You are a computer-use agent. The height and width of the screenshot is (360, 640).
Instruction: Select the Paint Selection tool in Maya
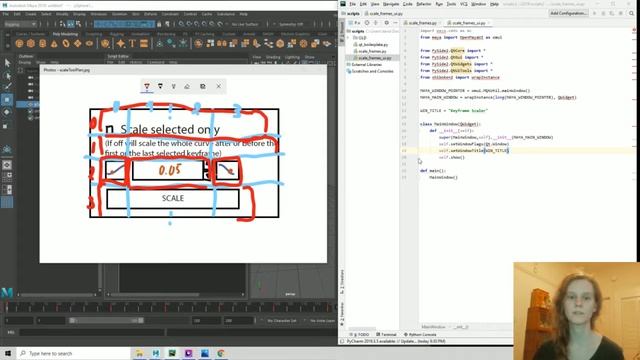point(7,87)
